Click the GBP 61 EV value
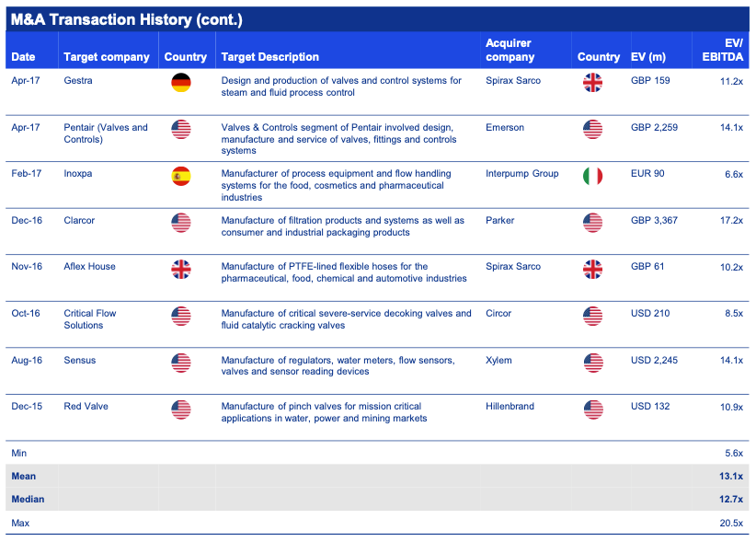 (647, 267)
